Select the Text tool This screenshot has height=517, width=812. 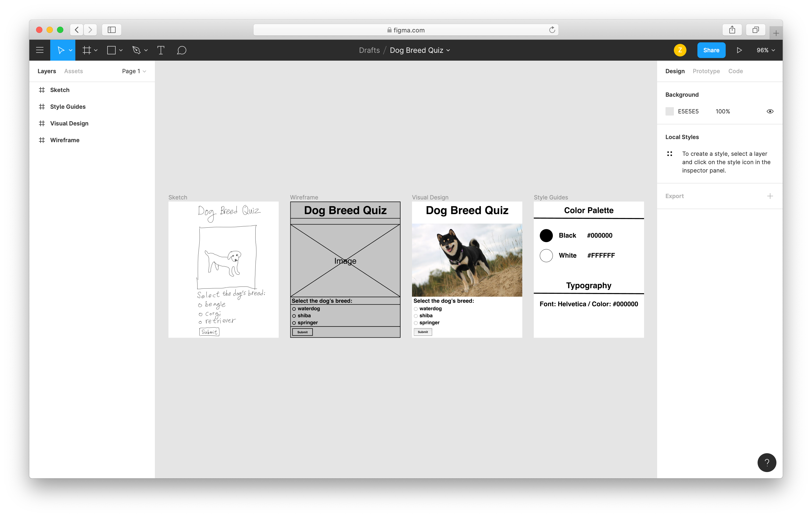[x=161, y=50]
